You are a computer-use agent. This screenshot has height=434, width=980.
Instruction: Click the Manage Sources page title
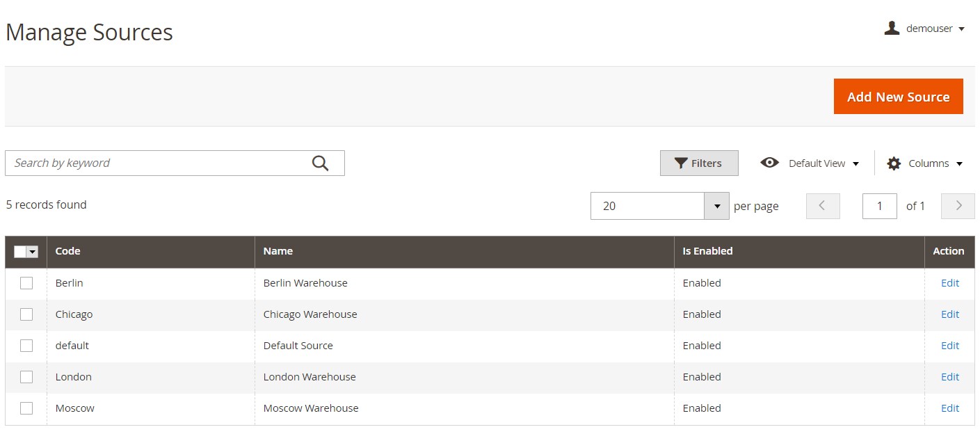(x=89, y=33)
